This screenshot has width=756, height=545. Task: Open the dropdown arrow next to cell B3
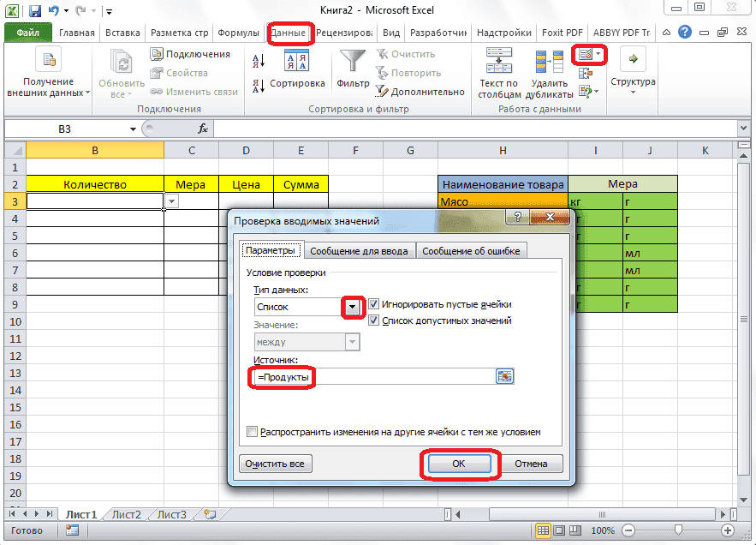[171, 199]
